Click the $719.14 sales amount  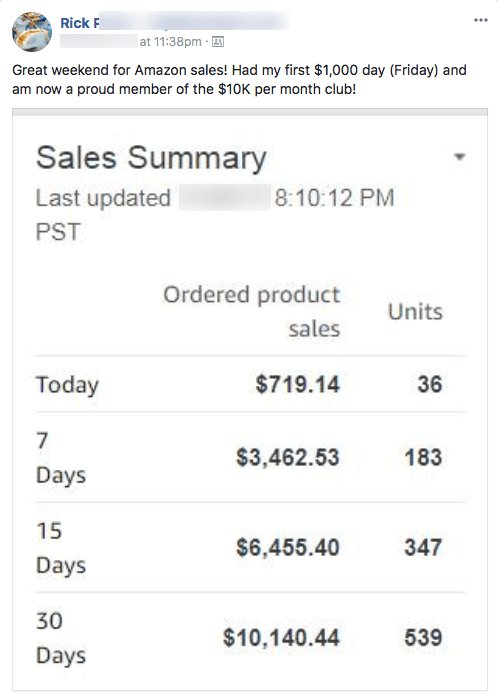tap(297, 384)
